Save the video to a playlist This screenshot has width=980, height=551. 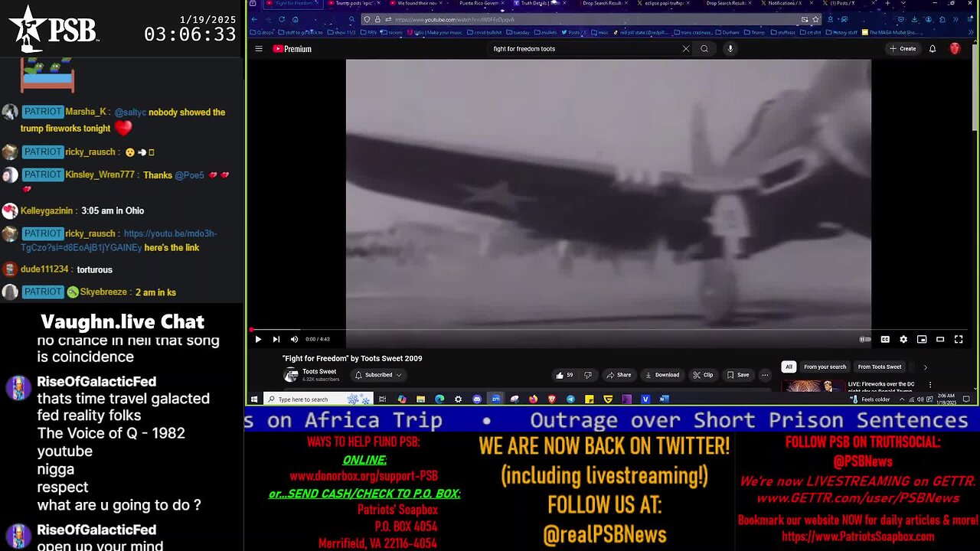tap(738, 375)
